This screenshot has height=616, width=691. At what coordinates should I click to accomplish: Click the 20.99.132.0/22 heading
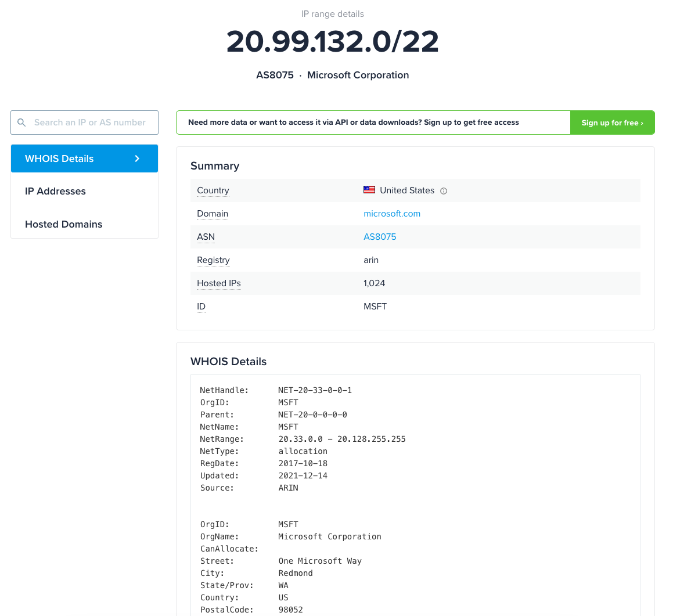[x=333, y=41]
